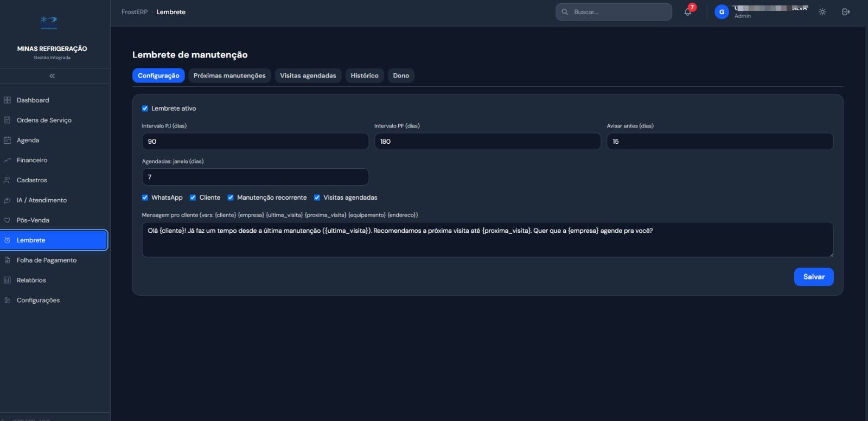The height and width of the screenshot is (421, 868).
Task: Focus the Buscar search box
Action: point(614,12)
